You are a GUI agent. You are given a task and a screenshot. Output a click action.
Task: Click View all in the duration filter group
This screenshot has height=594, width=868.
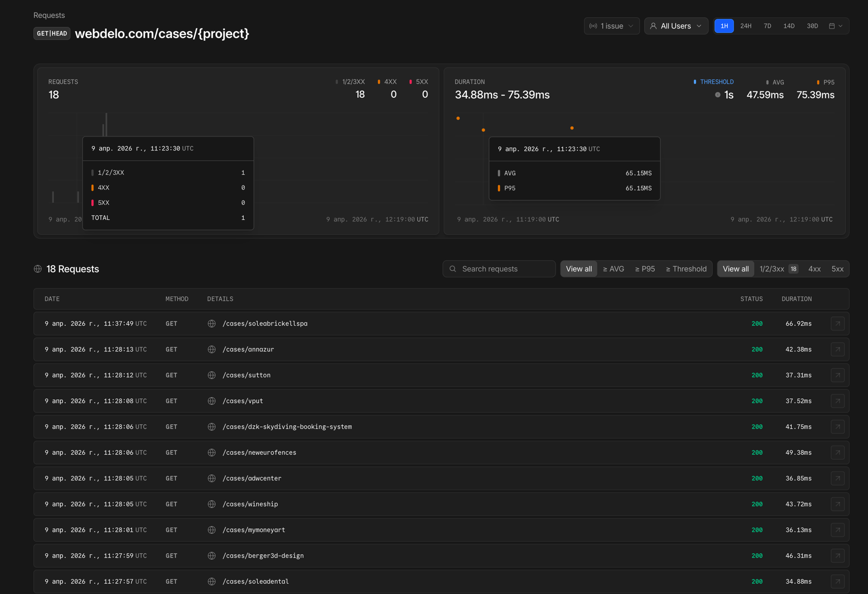[578, 269]
